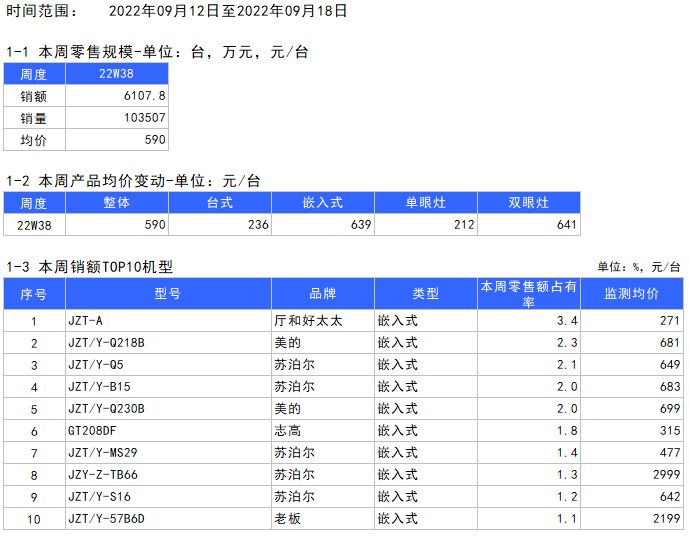The height and width of the screenshot is (537, 689).
Task: Click the 嵌入式 column header in table 1-2
Action: [323, 203]
